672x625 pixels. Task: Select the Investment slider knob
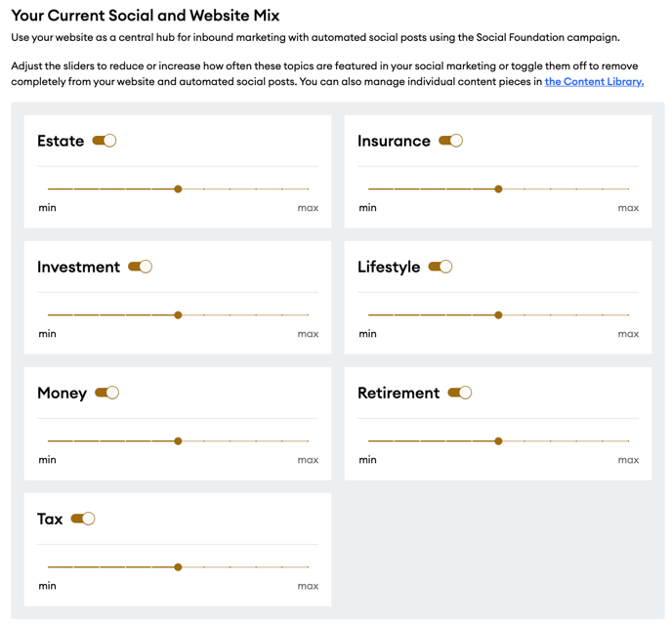(x=179, y=314)
